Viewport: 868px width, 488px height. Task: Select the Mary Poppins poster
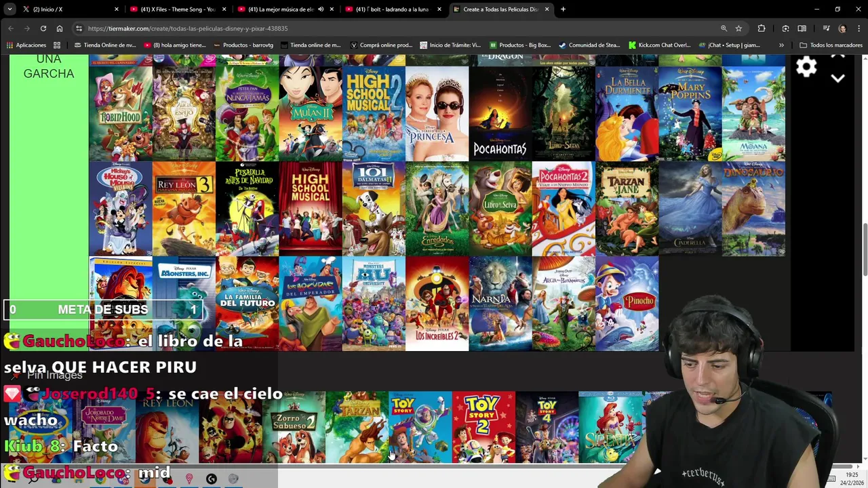(x=690, y=113)
